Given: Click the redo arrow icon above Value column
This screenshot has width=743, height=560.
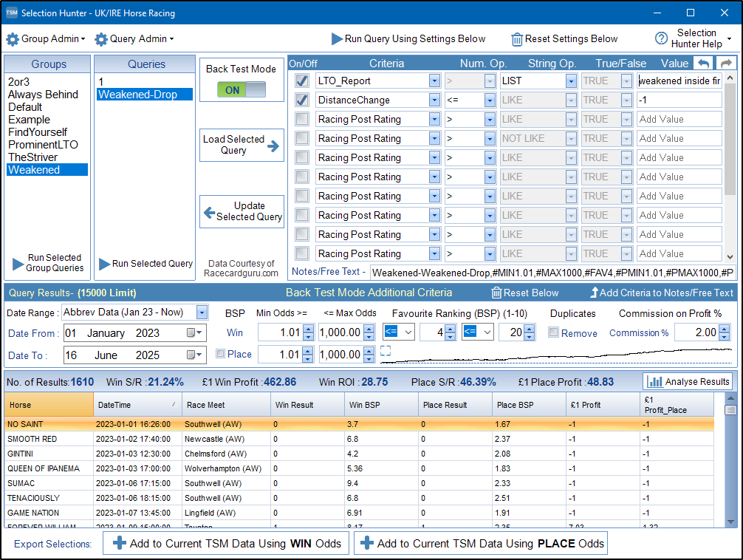Looking at the screenshot, I should (726, 64).
